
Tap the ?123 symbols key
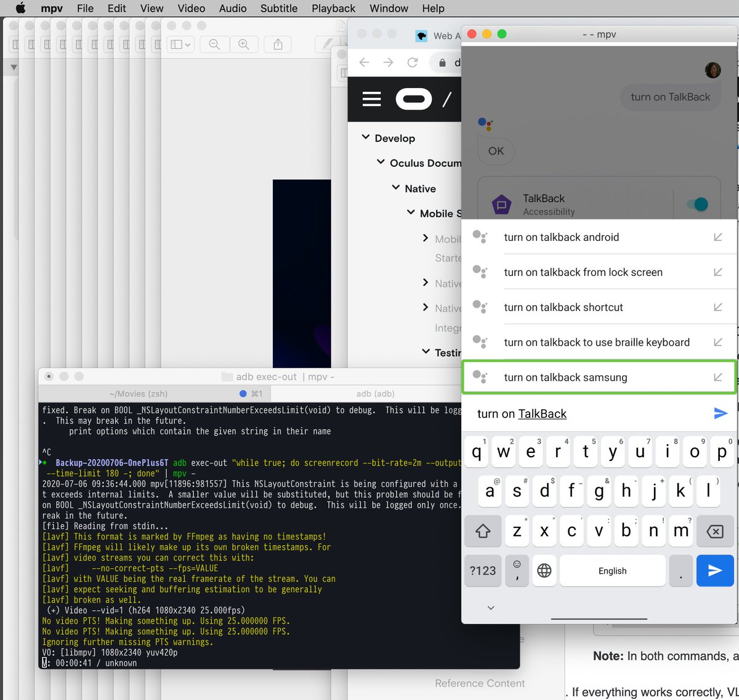click(483, 571)
